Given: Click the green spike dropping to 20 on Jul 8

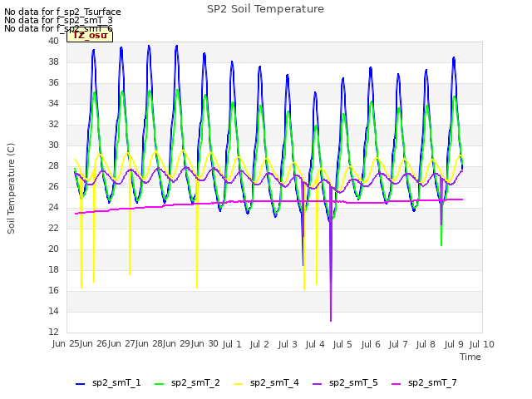Looking at the screenshot, I should pyautogui.click(x=441, y=234).
